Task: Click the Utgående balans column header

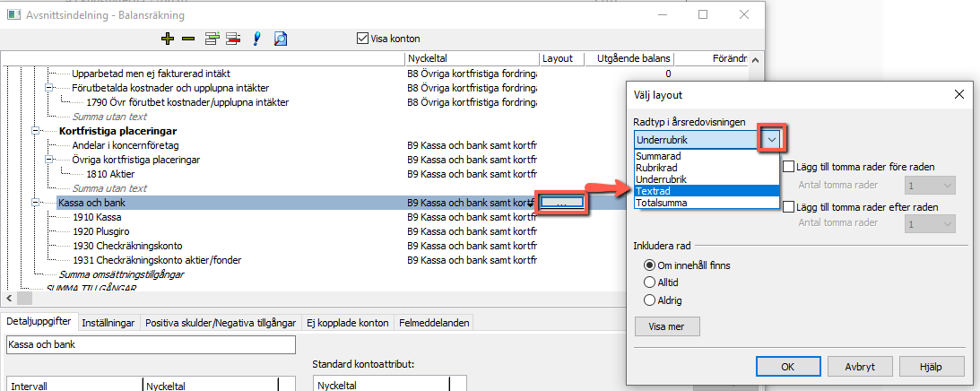Action: 629,58
